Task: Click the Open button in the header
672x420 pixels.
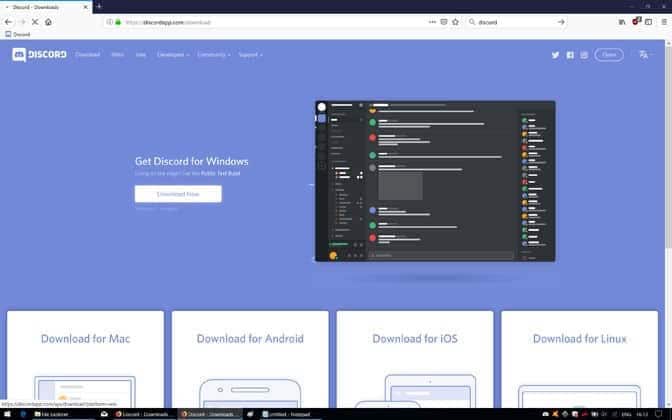Action: (609, 54)
